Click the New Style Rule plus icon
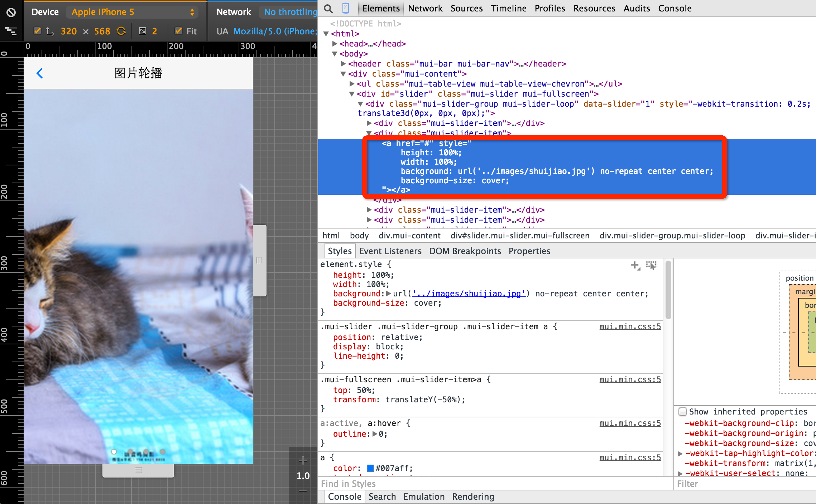Image resolution: width=816 pixels, height=504 pixels. (635, 265)
